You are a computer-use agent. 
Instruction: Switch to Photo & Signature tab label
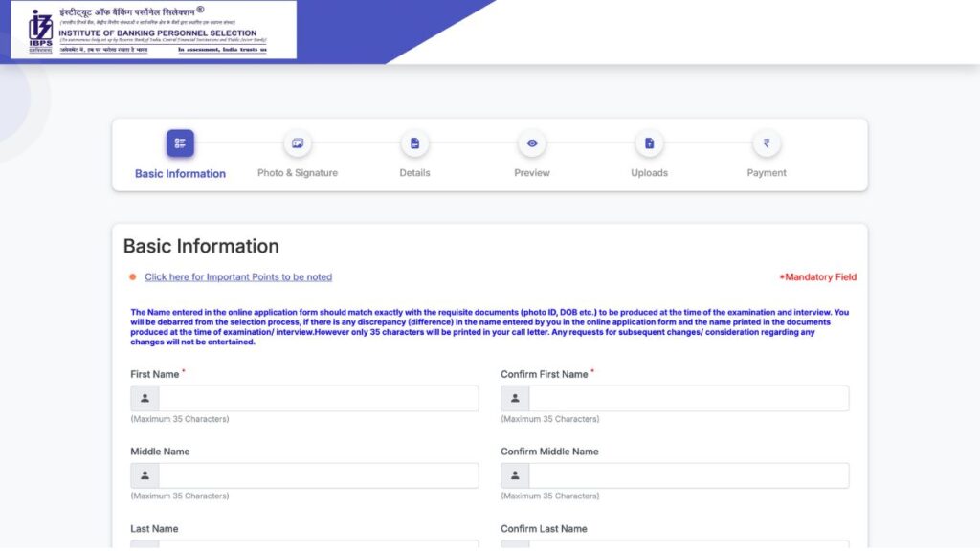click(298, 173)
